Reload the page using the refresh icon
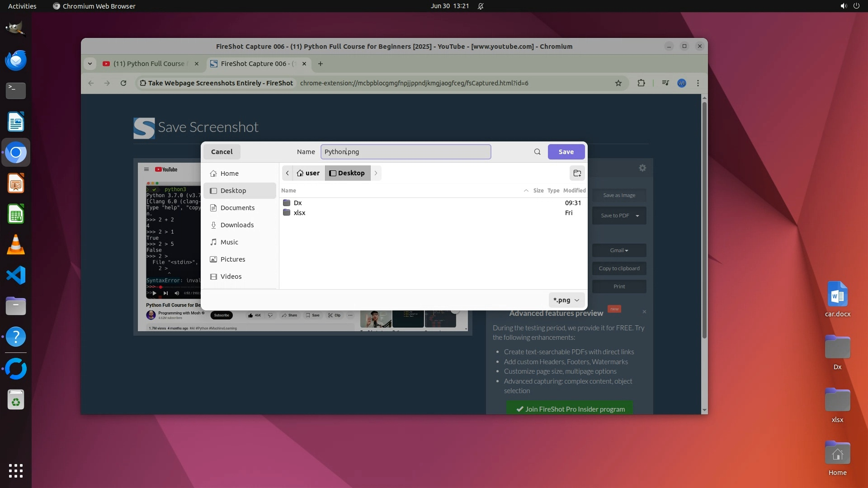The image size is (868, 488). [123, 83]
